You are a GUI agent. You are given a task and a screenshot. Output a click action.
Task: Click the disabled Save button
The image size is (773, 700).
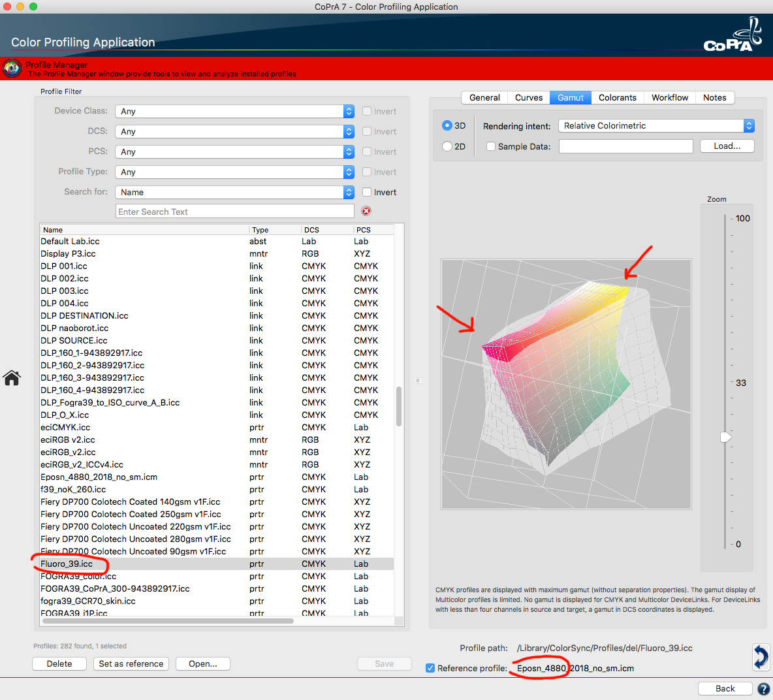384,663
